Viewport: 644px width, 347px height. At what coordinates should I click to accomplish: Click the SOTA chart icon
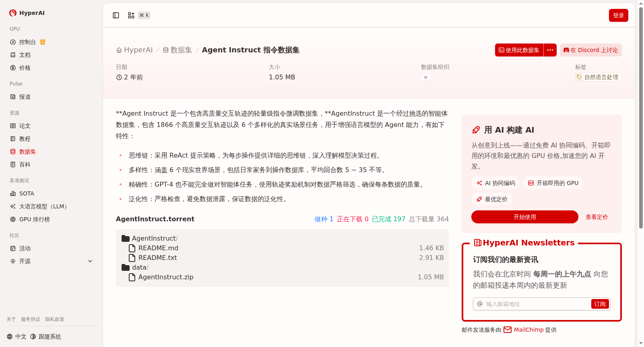(x=13, y=193)
